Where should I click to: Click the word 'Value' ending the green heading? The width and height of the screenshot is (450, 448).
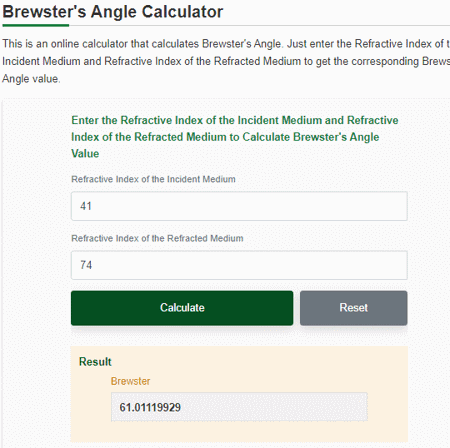coord(85,154)
